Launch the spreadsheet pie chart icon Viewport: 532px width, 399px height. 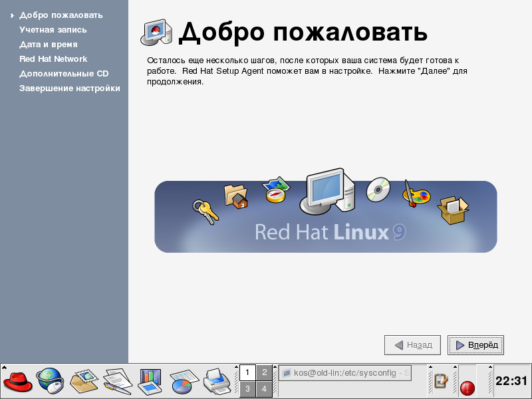[184, 382]
